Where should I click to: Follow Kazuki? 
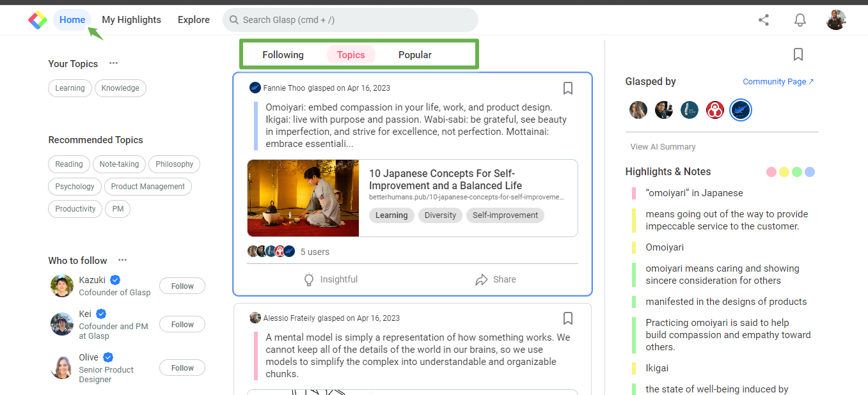point(182,286)
